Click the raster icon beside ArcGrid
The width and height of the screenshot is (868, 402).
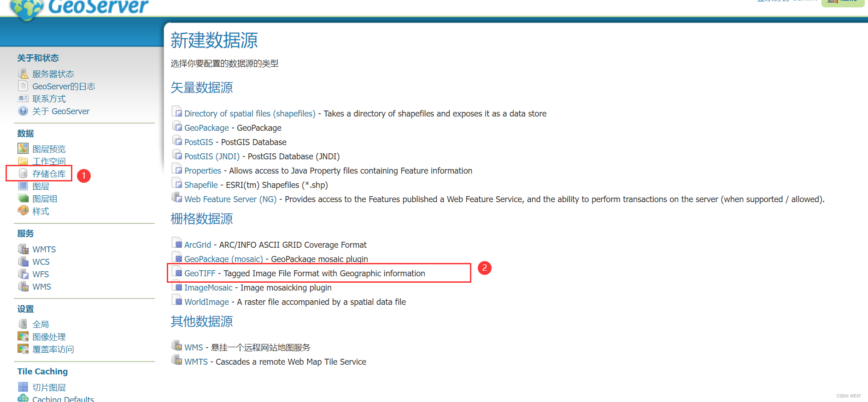(x=177, y=243)
